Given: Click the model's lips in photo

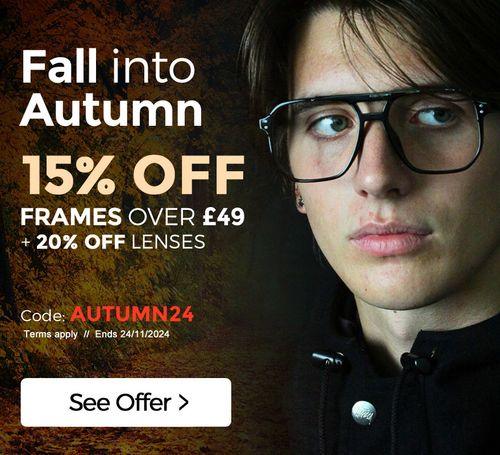Looking at the screenshot, I should tap(388, 238).
